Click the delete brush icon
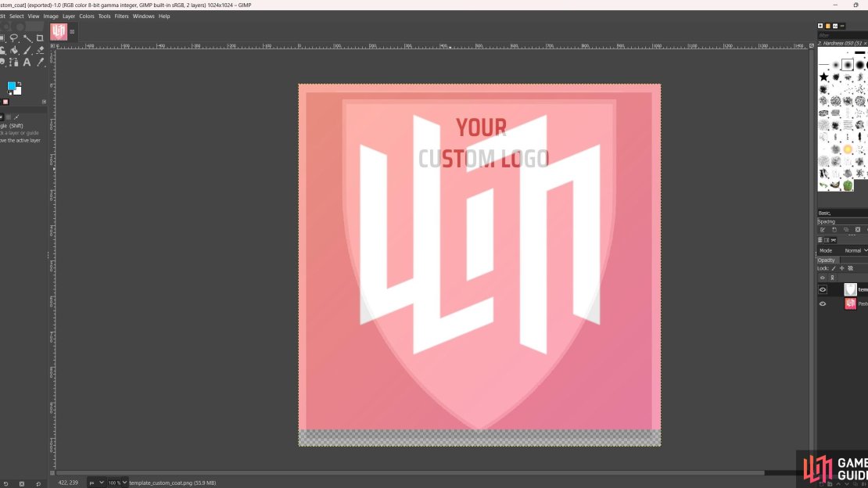Image resolution: width=868 pixels, height=488 pixels. coord(858,230)
